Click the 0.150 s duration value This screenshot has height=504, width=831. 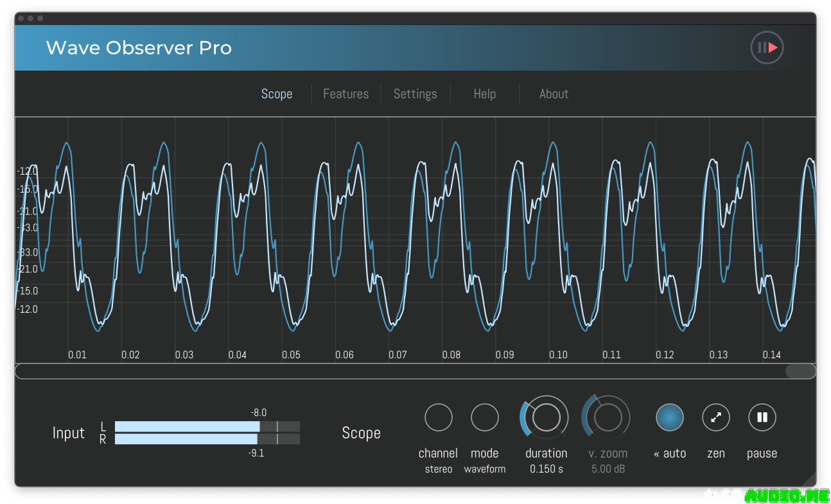click(x=547, y=469)
